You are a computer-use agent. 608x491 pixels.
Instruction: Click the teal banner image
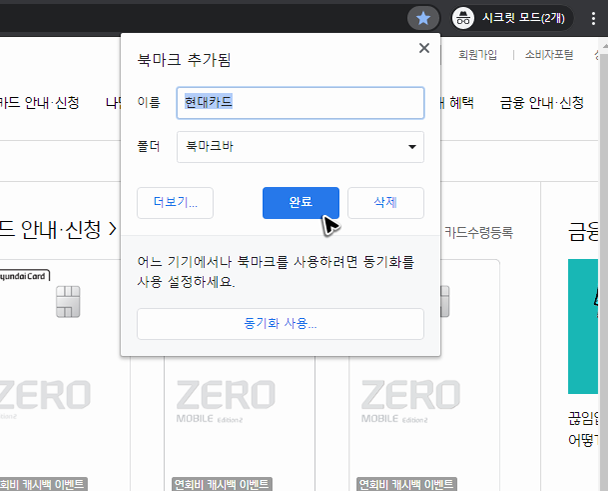point(583,327)
